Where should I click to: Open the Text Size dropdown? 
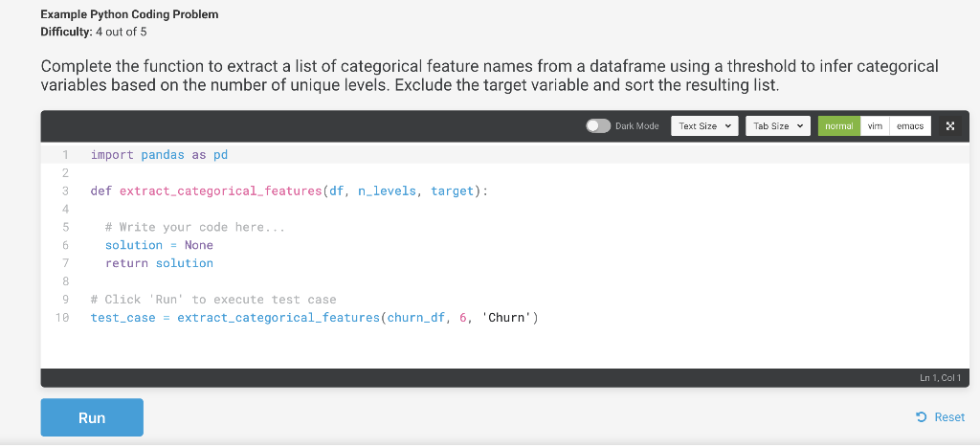tap(704, 126)
